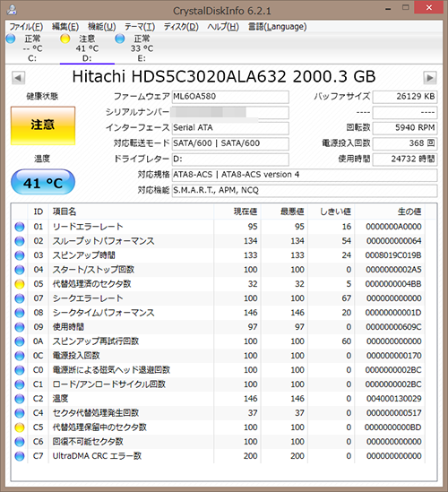Select raw value 004000130029

pyautogui.click(x=393, y=399)
